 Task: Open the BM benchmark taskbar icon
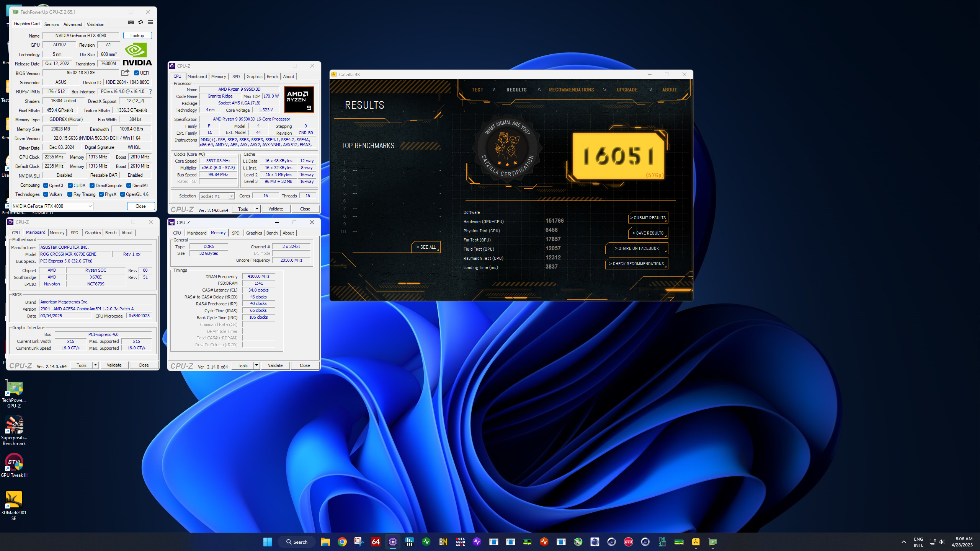coord(443,542)
